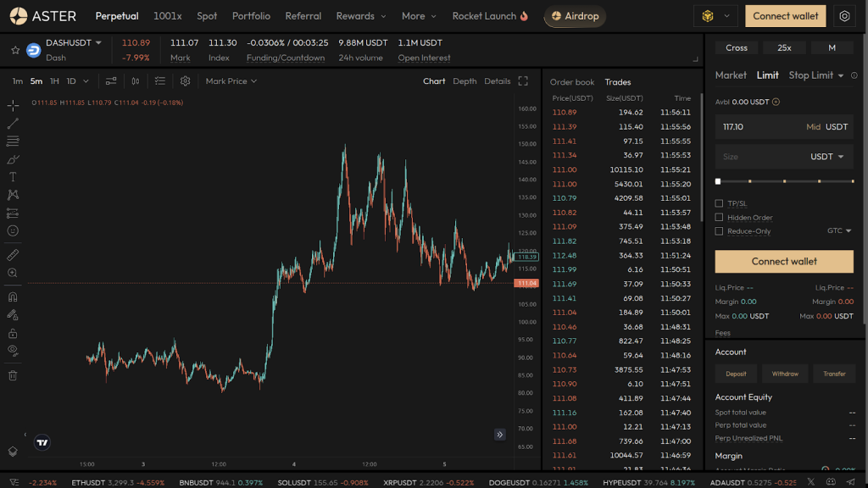Image resolution: width=868 pixels, height=488 pixels.
Task: Select the crosshair cursor tool
Action: pos(13,106)
